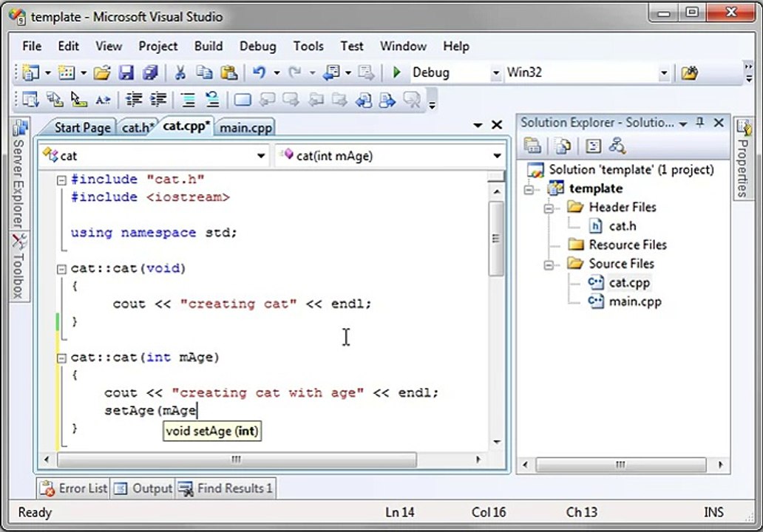Click the editor scroll down arrow
The image size is (763, 532).
tap(497, 442)
